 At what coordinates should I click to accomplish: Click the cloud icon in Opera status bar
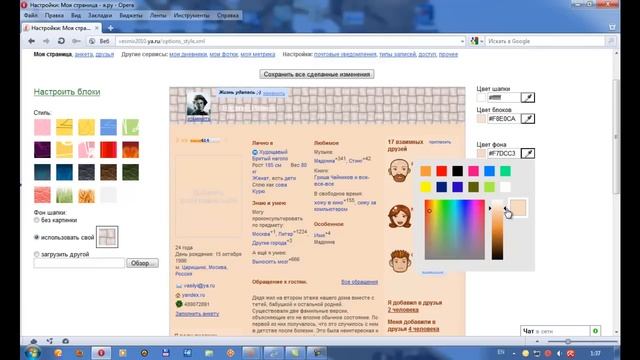point(34,341)
